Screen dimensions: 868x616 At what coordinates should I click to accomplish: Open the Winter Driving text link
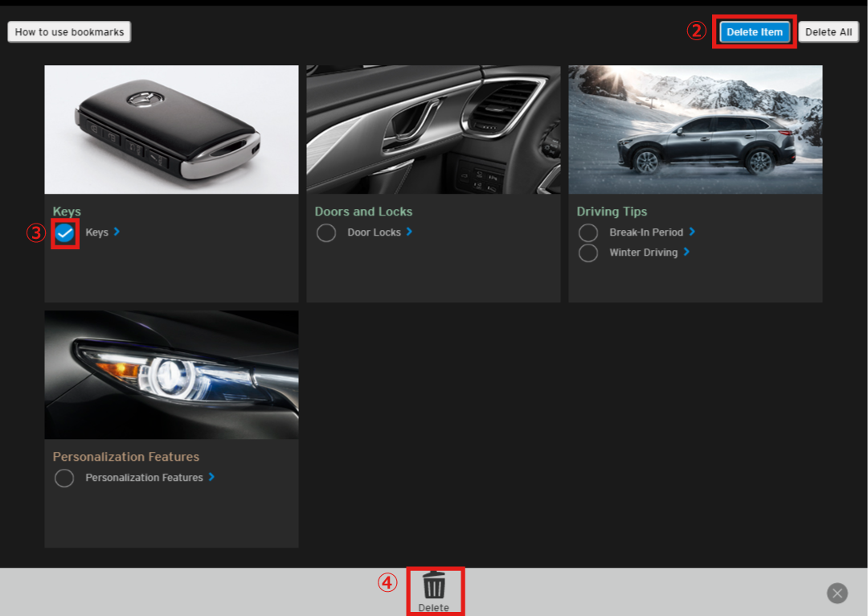coord(643,253)
